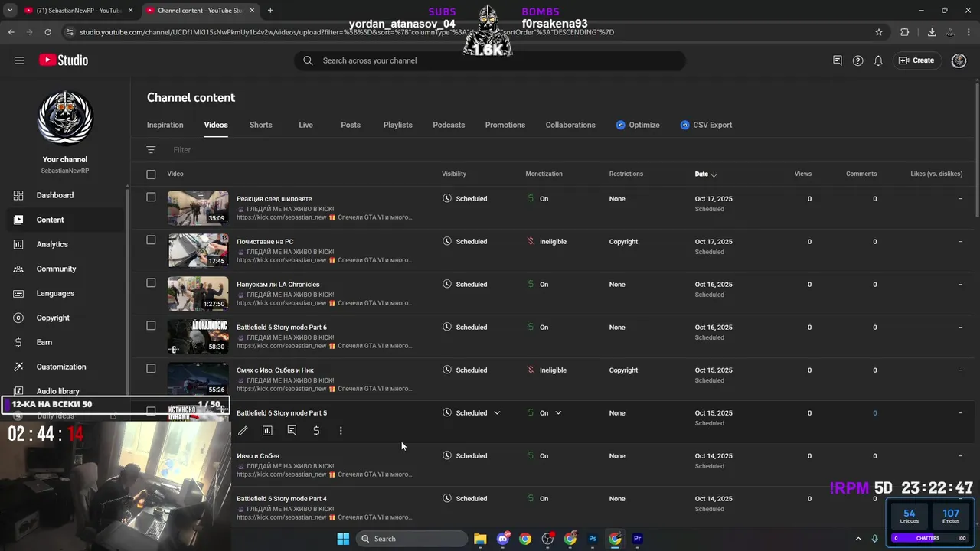Select checkbox for Смях с Иво, Събев и Ник
980x551 pixels.
(x=151, y=369)
